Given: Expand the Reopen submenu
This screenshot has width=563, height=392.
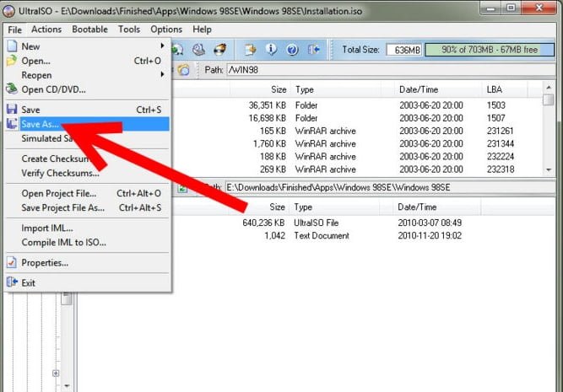Looking at the screenshot, I should click(x=161, y=75).
